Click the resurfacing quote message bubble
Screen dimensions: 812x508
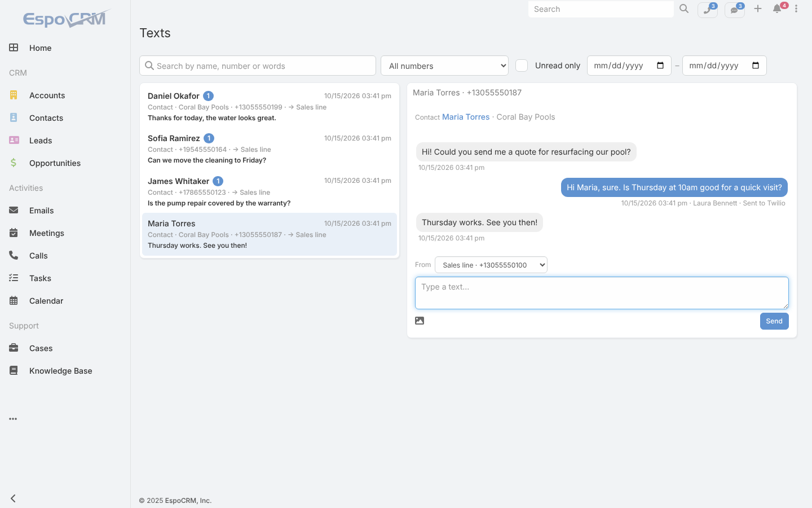pos(526,152)
